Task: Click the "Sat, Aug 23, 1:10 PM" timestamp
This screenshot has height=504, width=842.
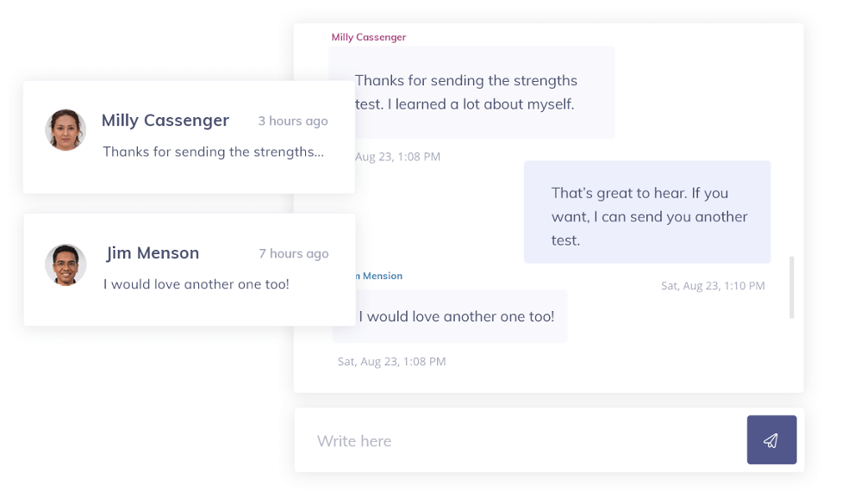Action: (713, 285)
